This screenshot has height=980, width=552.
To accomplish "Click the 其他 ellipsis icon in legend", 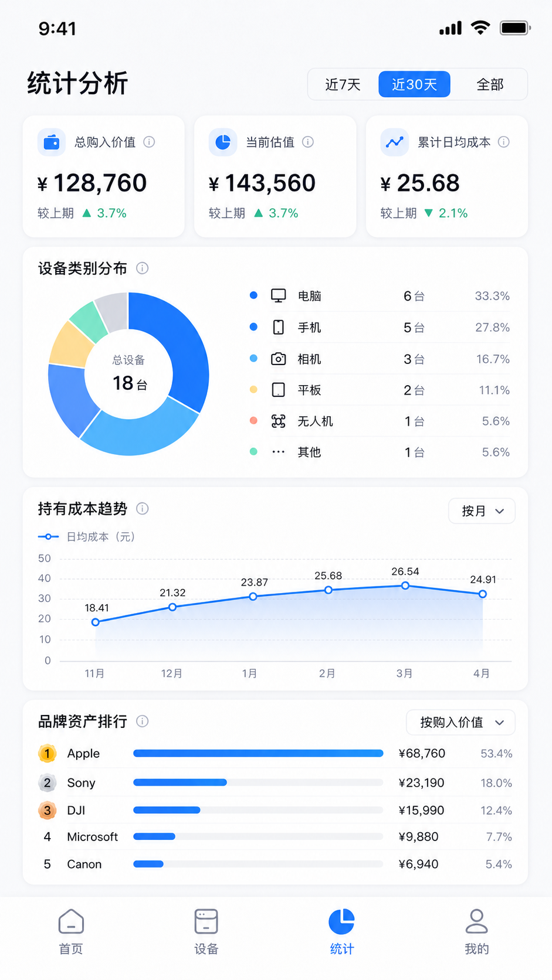I will click(278, 452).
